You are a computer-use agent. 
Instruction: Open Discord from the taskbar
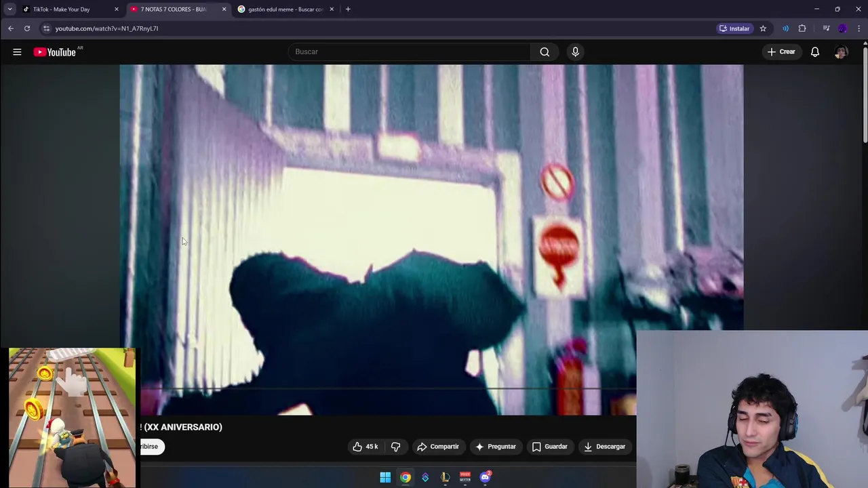pyautogui.click(x=486, y=477)
